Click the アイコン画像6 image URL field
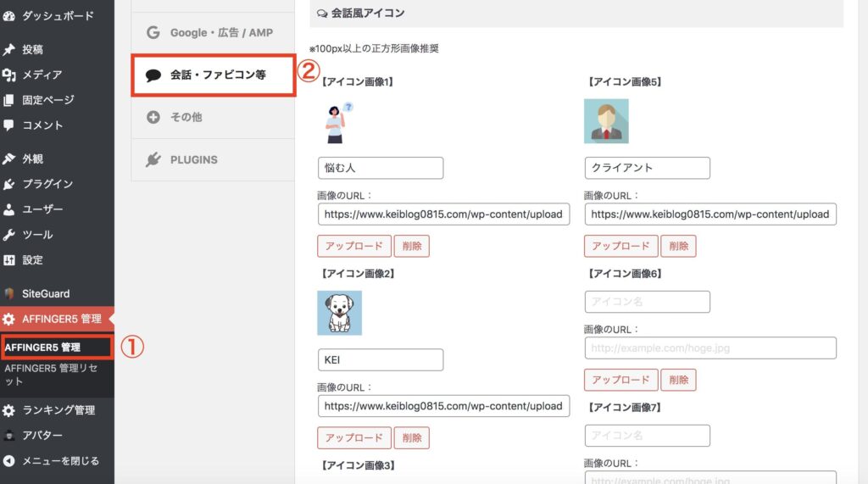Screen dimensions: 868x484 pos(710,348)
